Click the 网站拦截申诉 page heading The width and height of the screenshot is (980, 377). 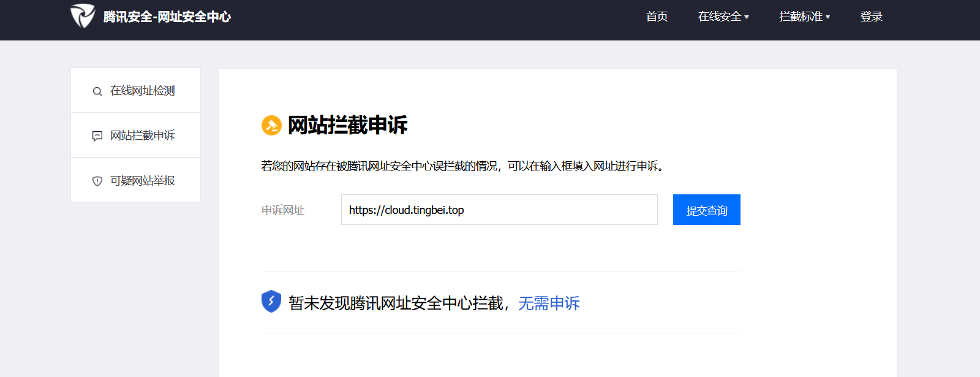click(347, 125)
